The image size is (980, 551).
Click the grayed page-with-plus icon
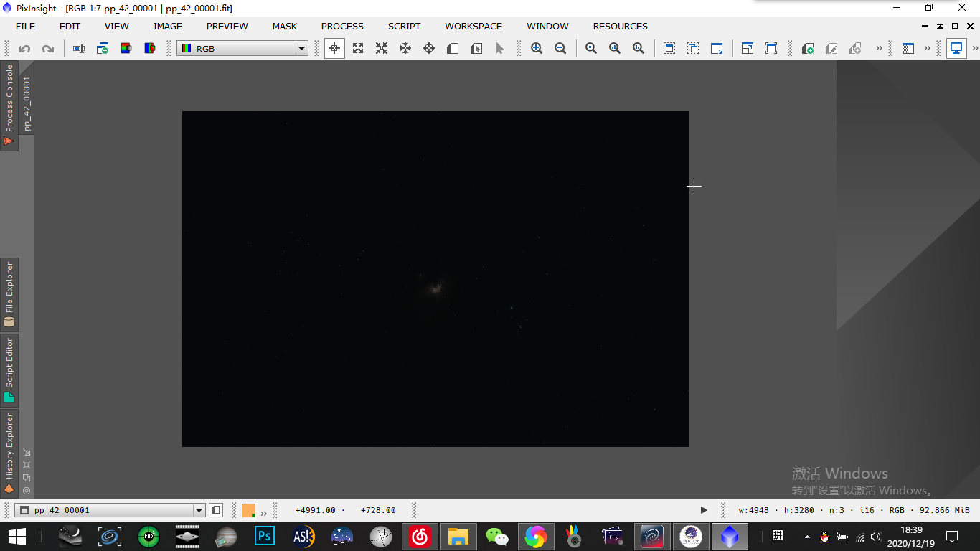click(x=855, y=49)
